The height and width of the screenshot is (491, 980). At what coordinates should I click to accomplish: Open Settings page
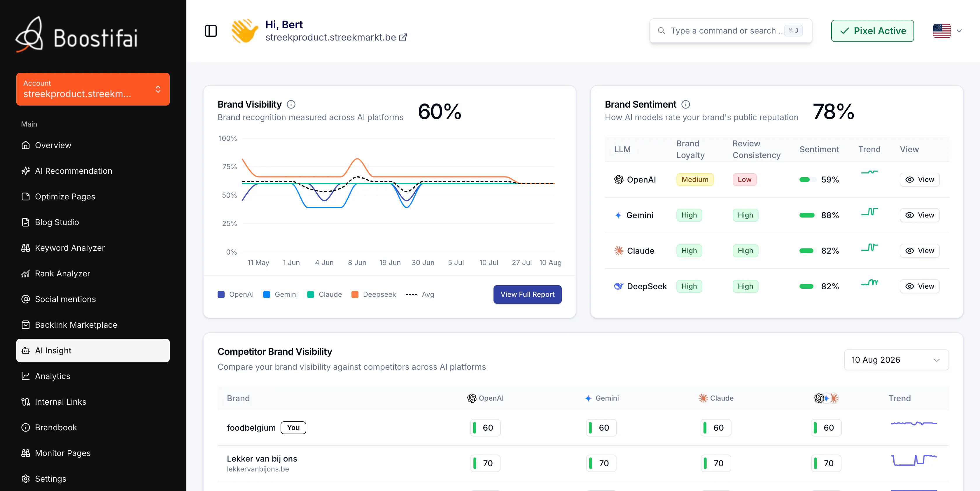(93, 479)
